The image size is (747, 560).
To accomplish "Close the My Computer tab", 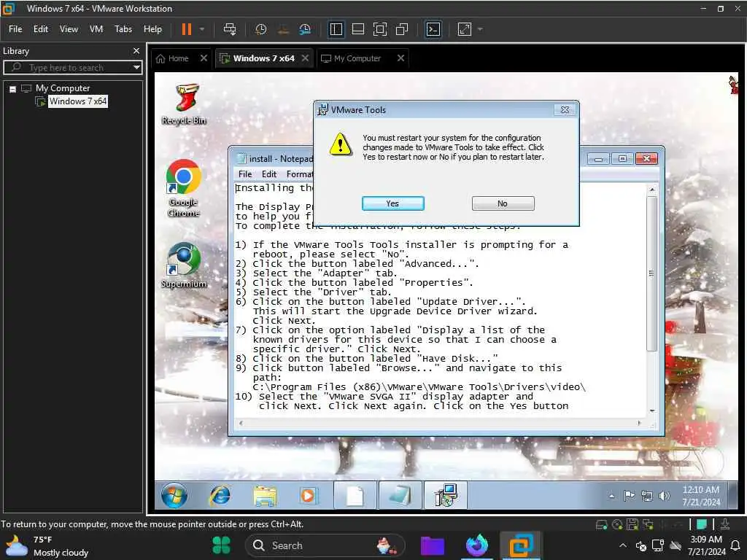I will point(400,58).
